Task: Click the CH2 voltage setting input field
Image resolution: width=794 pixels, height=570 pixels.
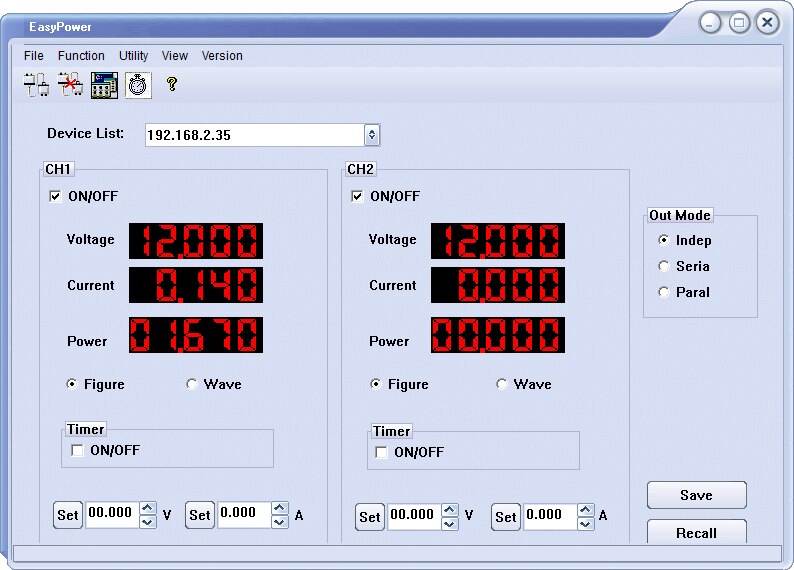Action: pos(414,517)
